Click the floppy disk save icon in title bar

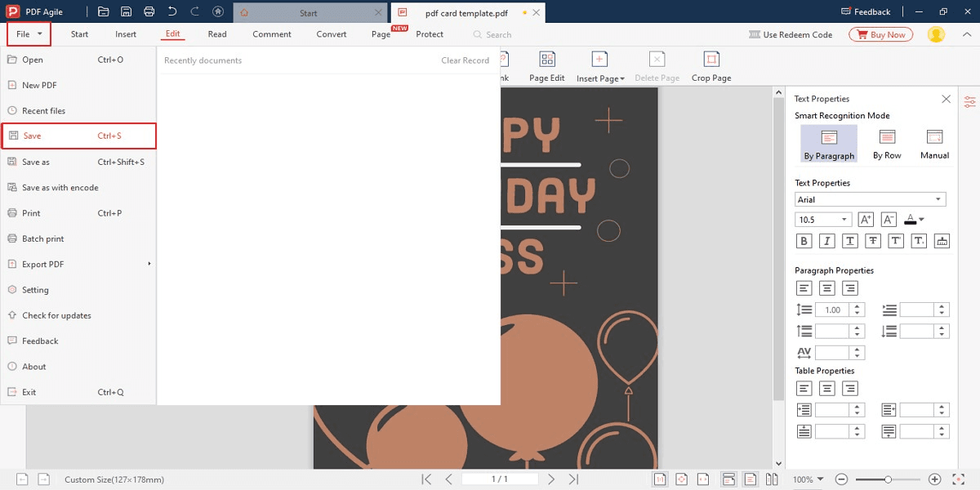click(x=126, y=11)
